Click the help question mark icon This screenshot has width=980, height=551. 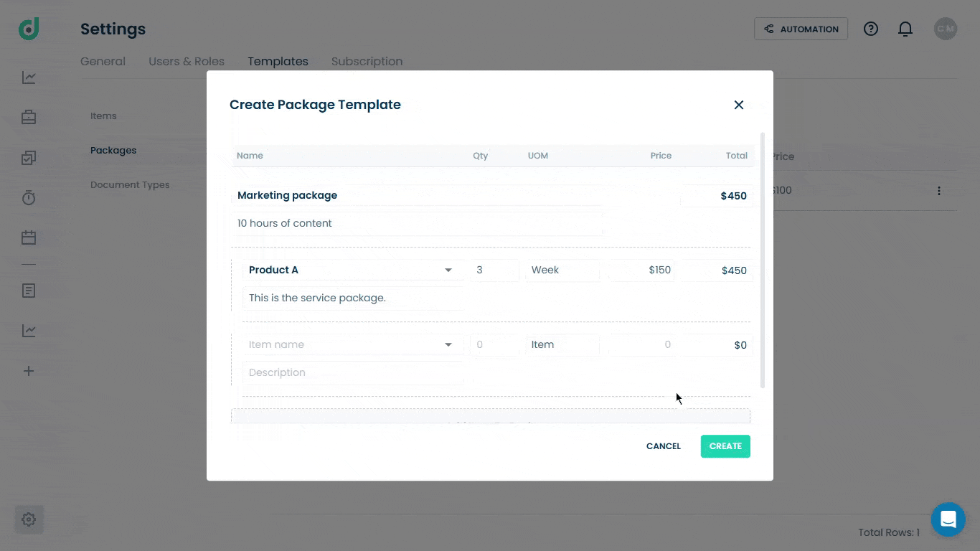coord(871,29)
